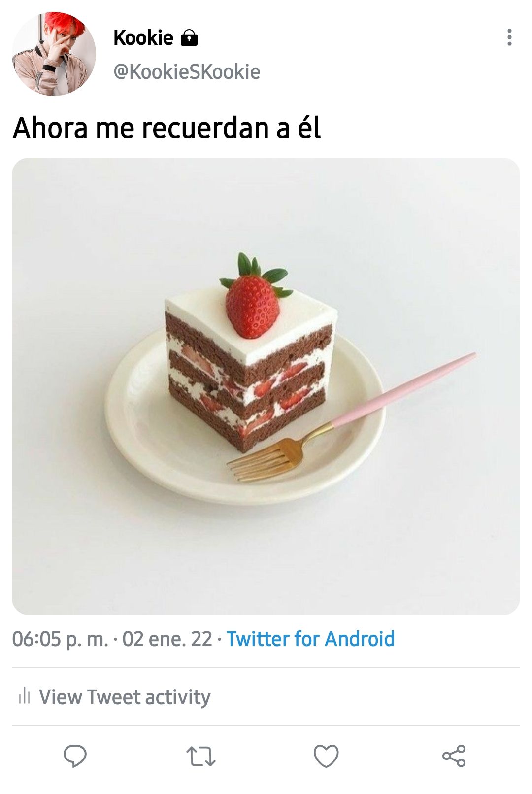
Task: Open the share icon options
Action: point(454,756)
